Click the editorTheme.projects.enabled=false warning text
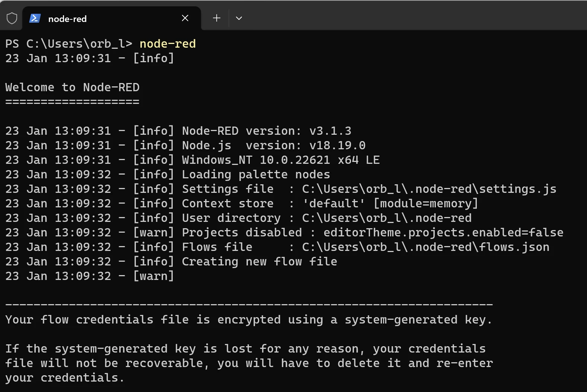 [443, 233]
